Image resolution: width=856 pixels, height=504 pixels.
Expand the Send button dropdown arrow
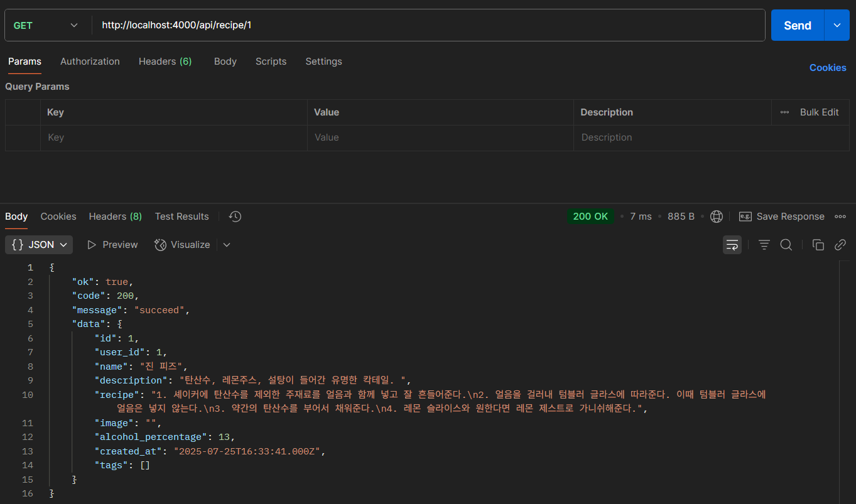point(837,25)
